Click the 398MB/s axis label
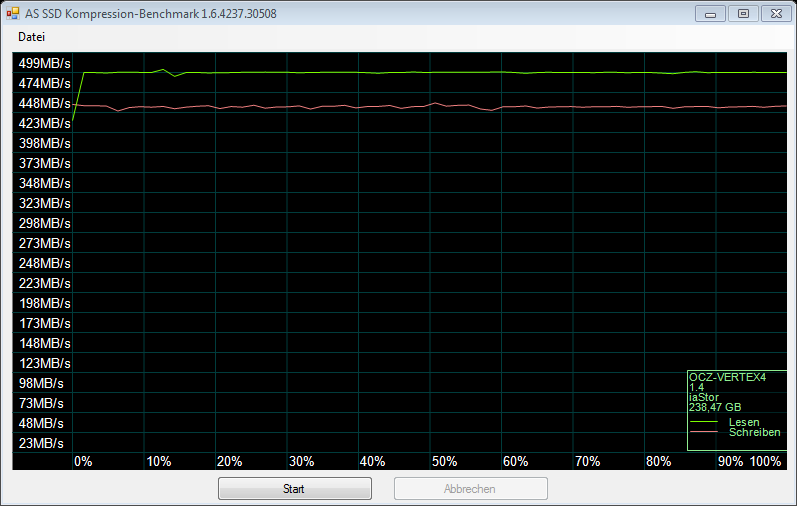Viewport: 797px width, 506px height. (x=45, y=143)
